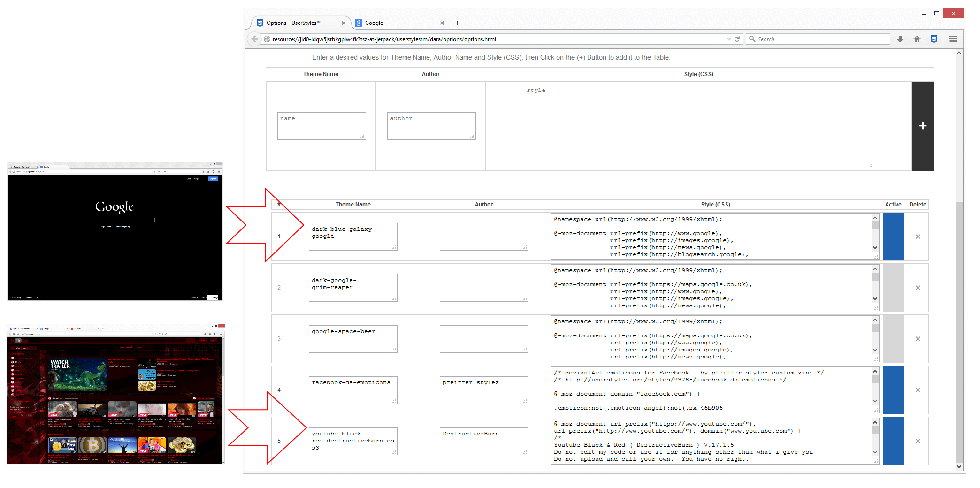
Task: Edit theme name google-space-beer
Action: point(353,339)
